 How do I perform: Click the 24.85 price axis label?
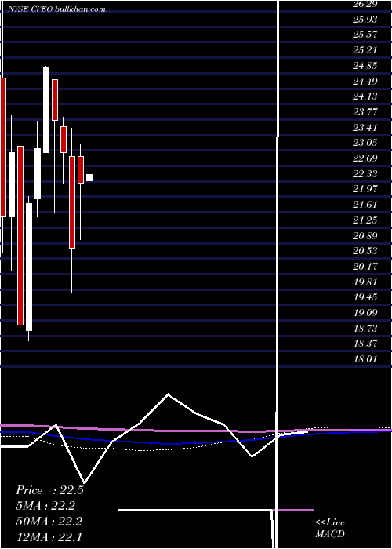click(365, 65)
